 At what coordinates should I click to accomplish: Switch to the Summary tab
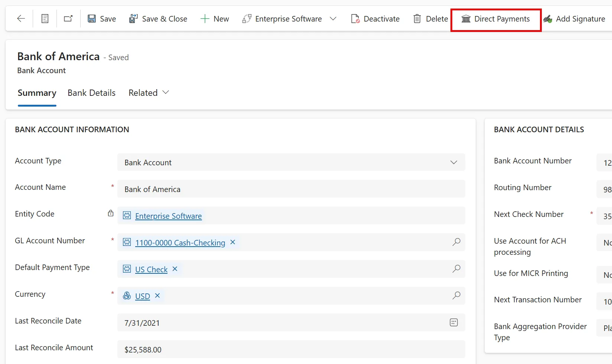(x=37, y=93)
